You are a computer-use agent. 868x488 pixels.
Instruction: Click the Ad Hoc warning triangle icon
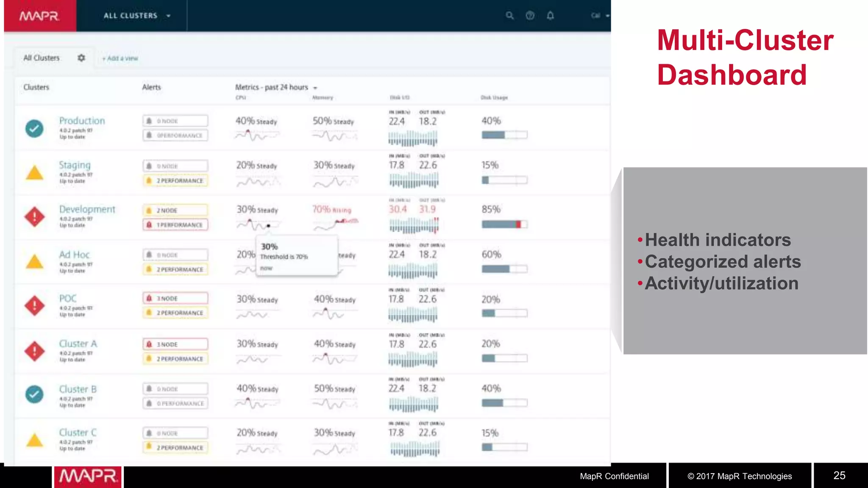pos(34,262)
